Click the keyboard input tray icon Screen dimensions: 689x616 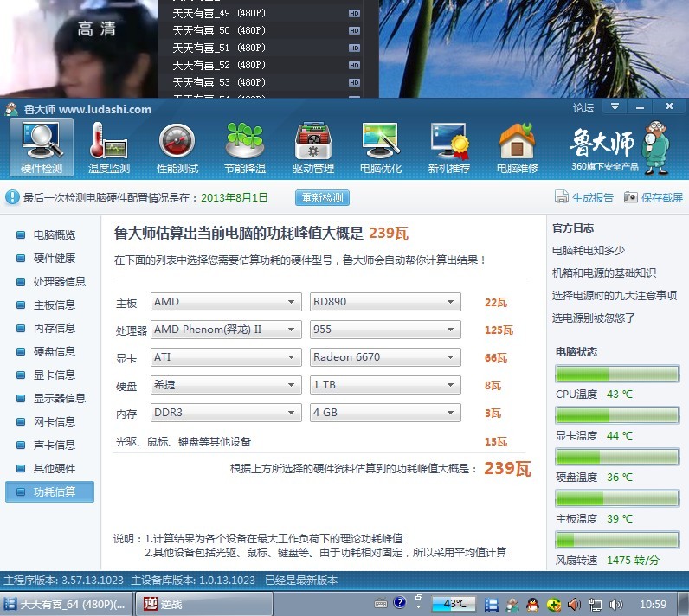click(381, 604)
